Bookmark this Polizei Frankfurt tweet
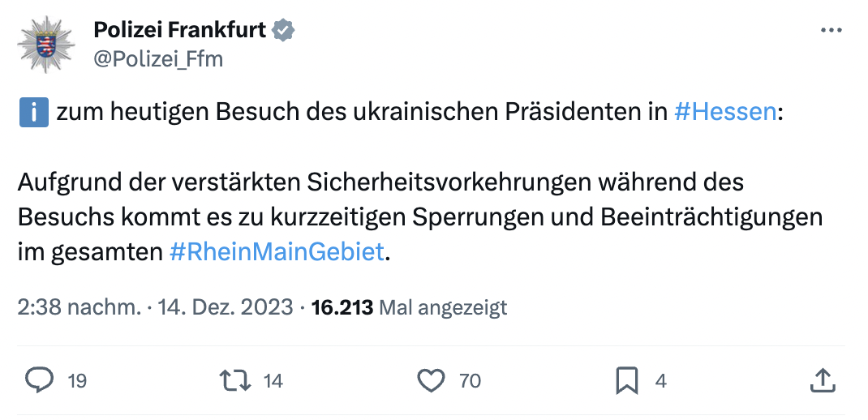Image resolution: width=868 pixels, height=420 pixels. click(627, 379)
